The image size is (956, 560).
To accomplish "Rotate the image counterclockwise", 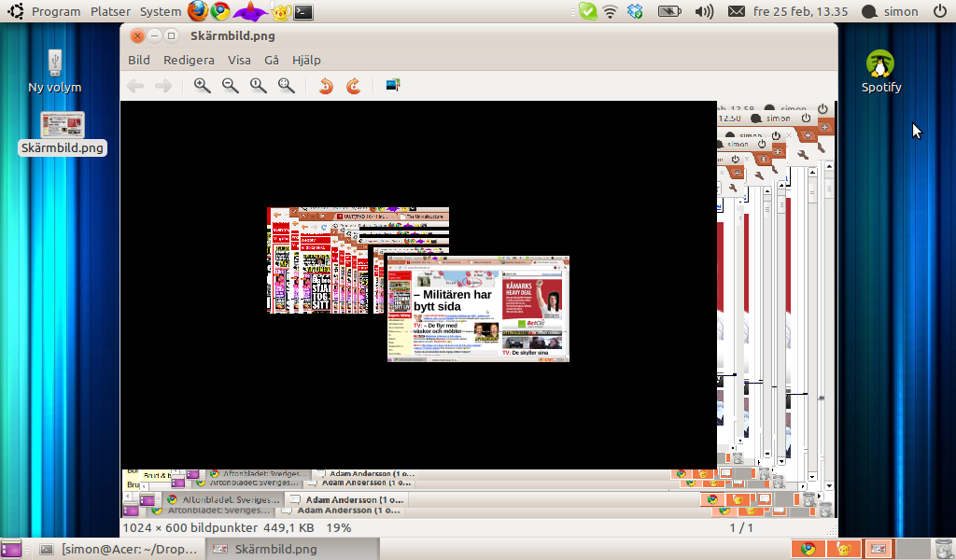I will pyautogui.click(x=326, y=86).
